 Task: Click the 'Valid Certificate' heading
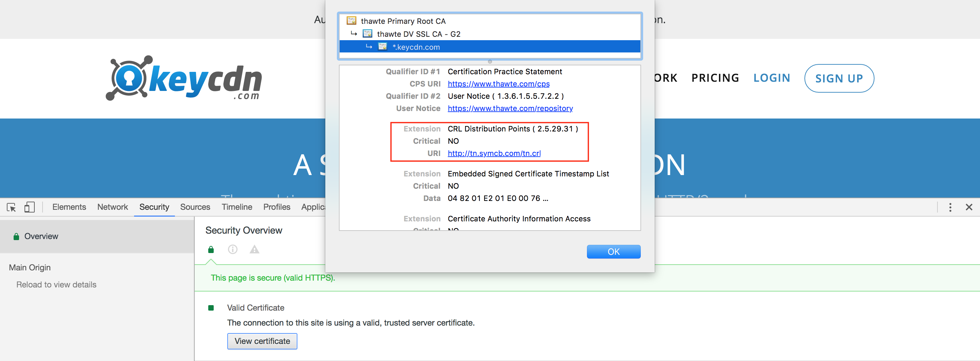pos(256,308)
